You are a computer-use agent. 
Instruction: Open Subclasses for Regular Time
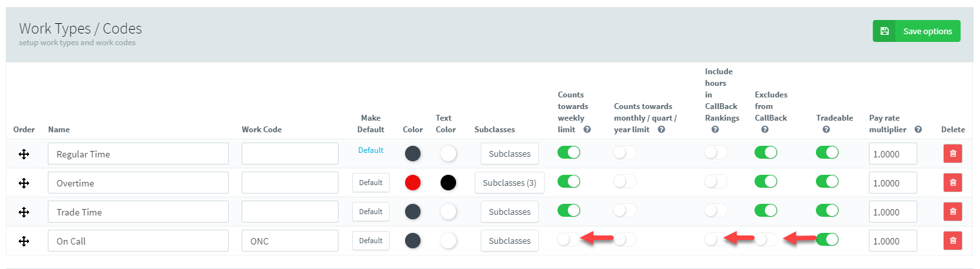click(x=509, y=154)
